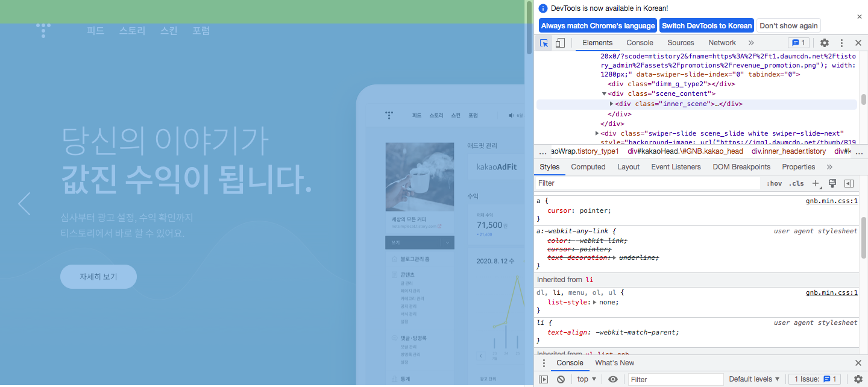Image resolution: width=868 pixels, height=387 pixels.
Task: Select div#kakaoHead breadcrumb item
Action: pos(685,151)
